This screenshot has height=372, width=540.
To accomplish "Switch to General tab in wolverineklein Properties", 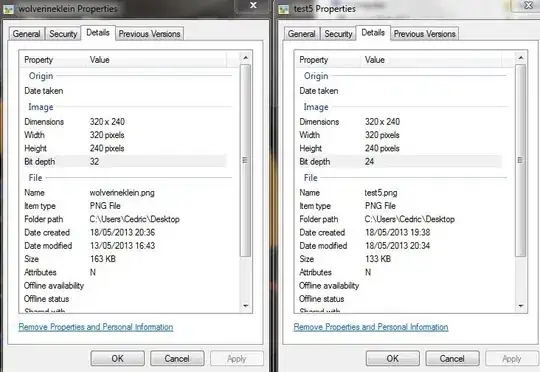I will coord(27,34).
